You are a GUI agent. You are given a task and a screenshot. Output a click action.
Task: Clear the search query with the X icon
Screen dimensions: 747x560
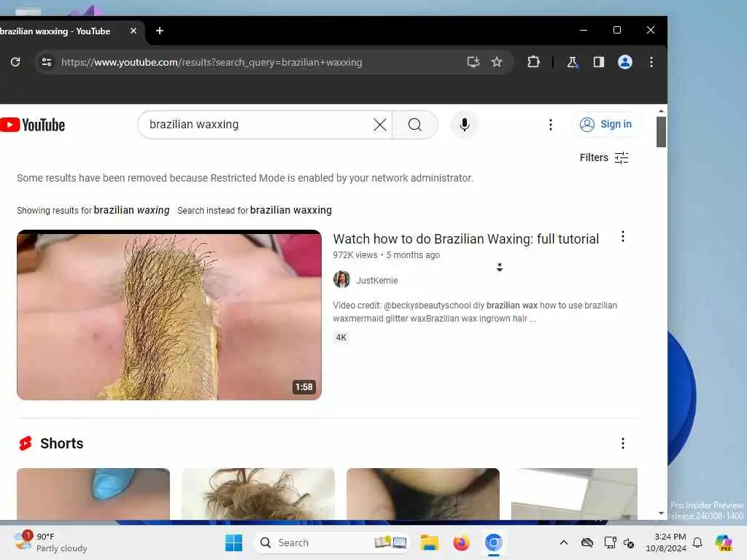pyautogui.click(x=379, y=125)
